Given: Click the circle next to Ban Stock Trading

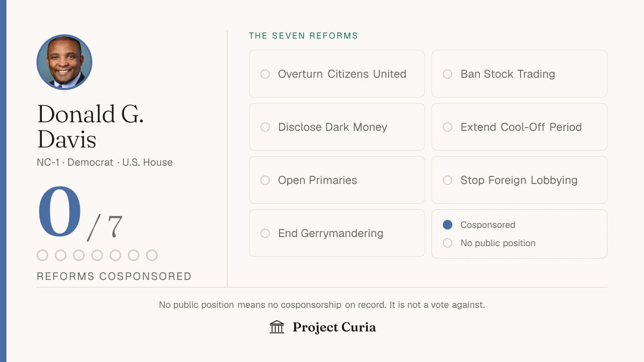Looking at the screenshot, I should click(x=448, y=74).
